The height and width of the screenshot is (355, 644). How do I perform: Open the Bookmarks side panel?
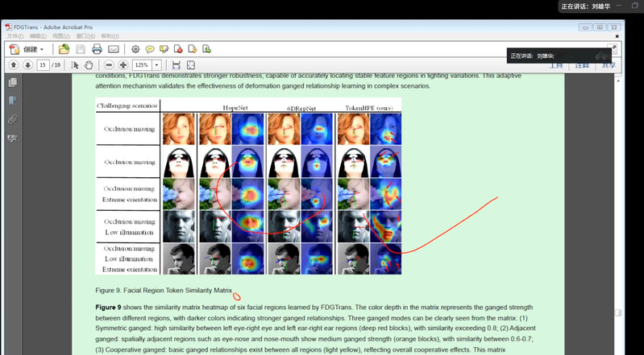click(12, 101)
